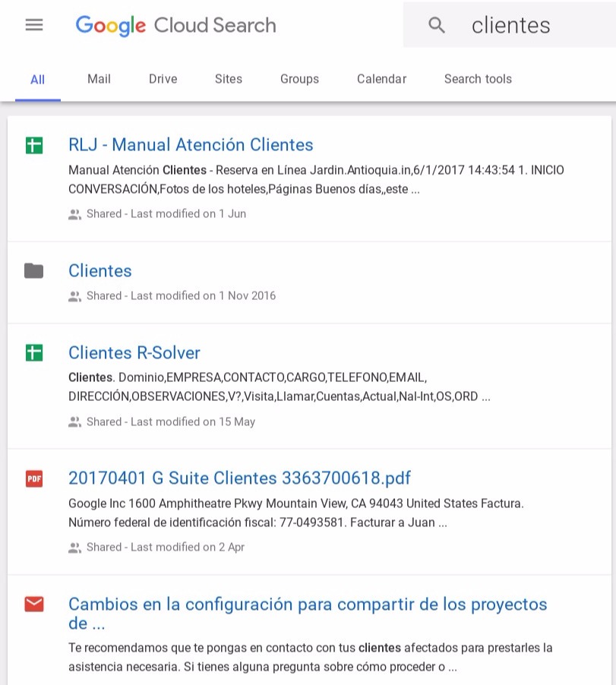This screenshot has height=685, width=616.
Task: Click Sheets icon beside RLJ Manual Atención Clientes
Action: (34, 145)
